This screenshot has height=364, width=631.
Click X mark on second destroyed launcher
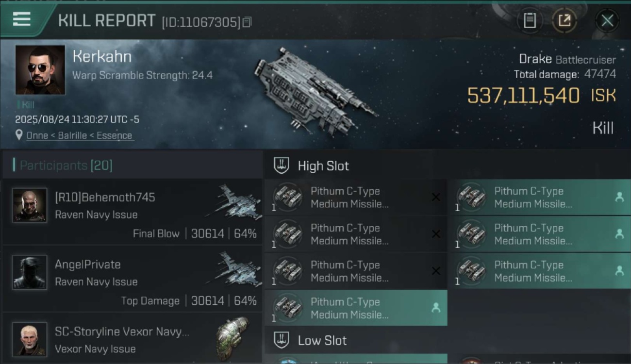coord(436,234)
